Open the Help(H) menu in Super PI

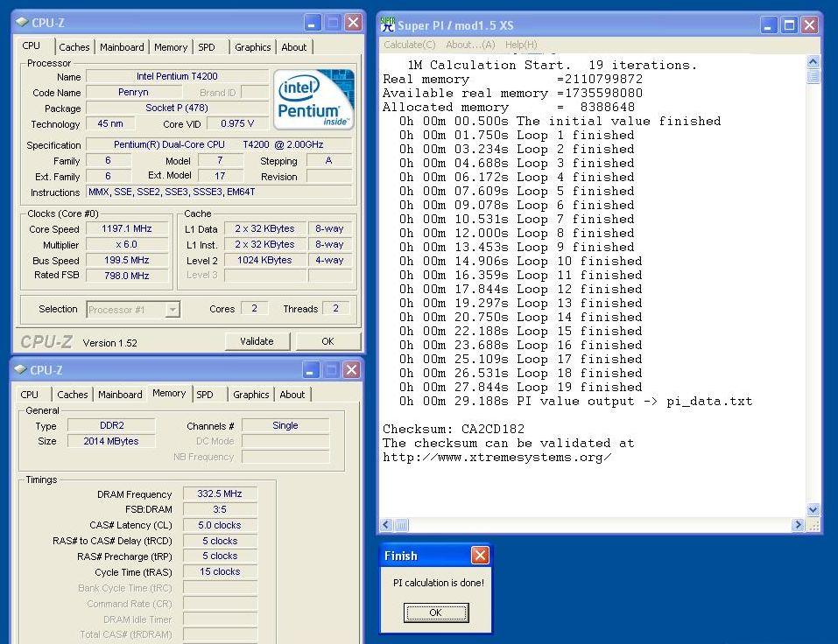tap(521, 45)
